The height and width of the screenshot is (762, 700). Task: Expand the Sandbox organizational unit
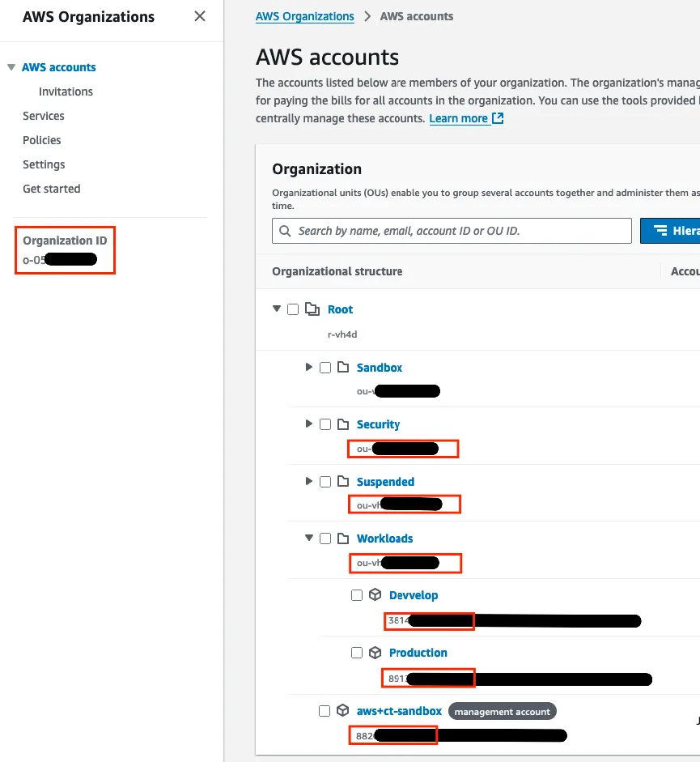tap(309, 367)
